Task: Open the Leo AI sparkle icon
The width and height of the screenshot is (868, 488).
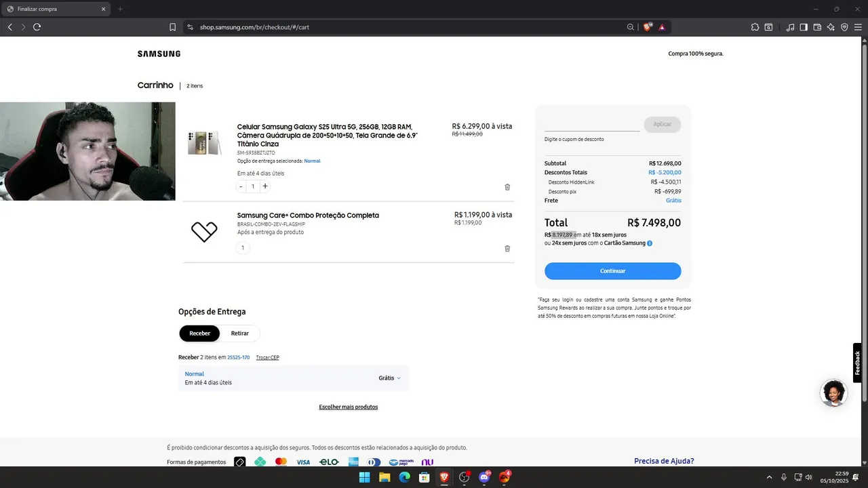Action: pos(831,27)
